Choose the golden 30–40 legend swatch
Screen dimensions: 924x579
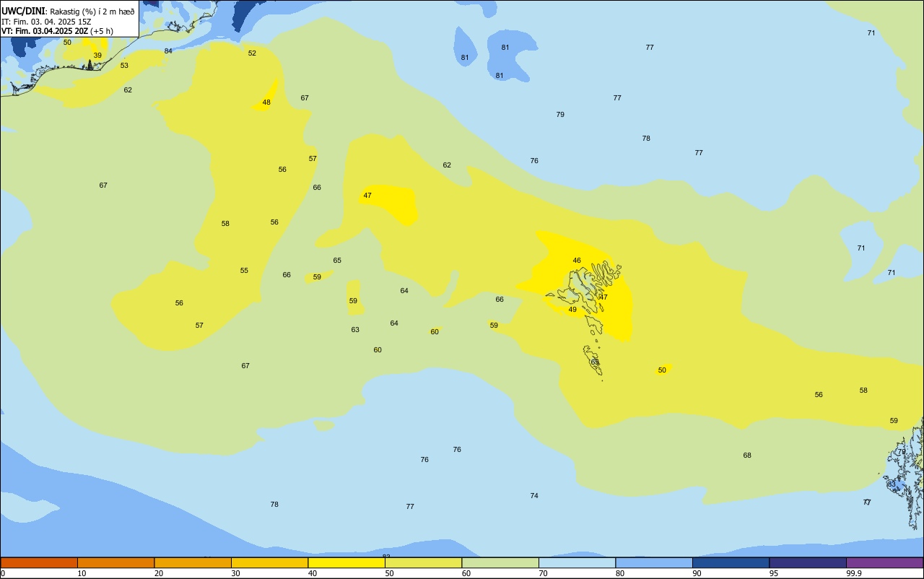coord(269,562)
